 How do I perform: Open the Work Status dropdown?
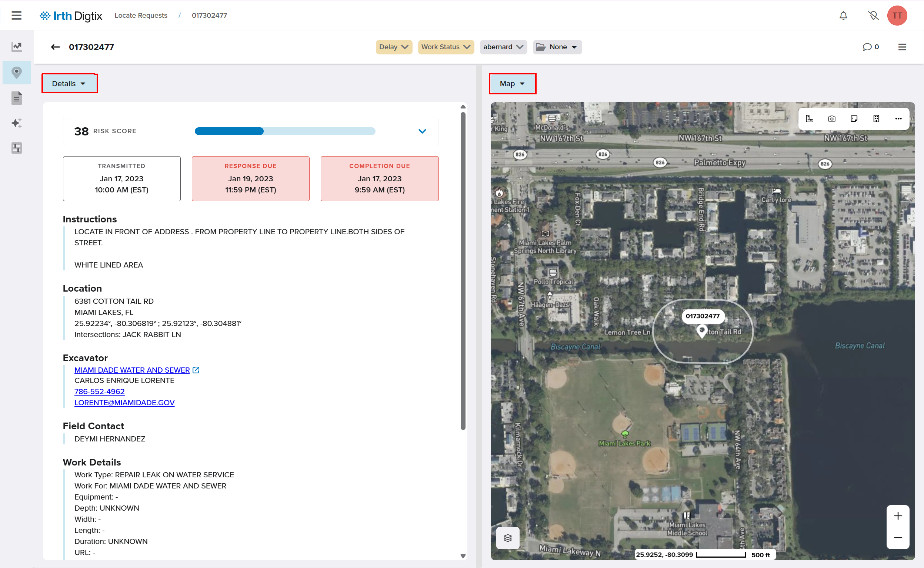point(446,47)
